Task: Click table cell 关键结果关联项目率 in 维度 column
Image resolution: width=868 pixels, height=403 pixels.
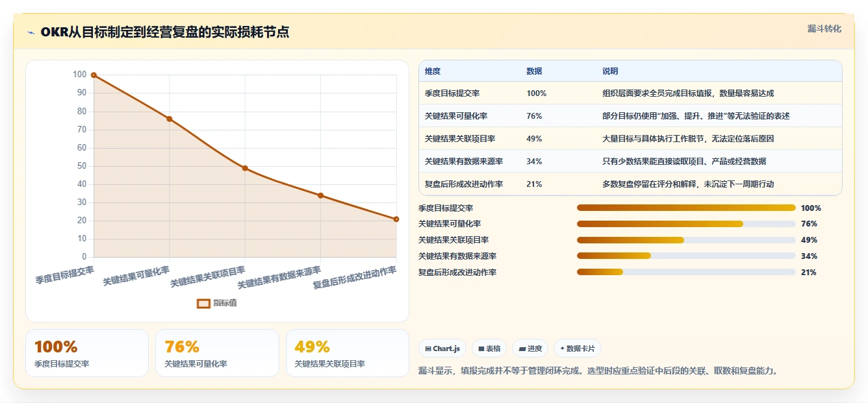Action: coord(460,139)
